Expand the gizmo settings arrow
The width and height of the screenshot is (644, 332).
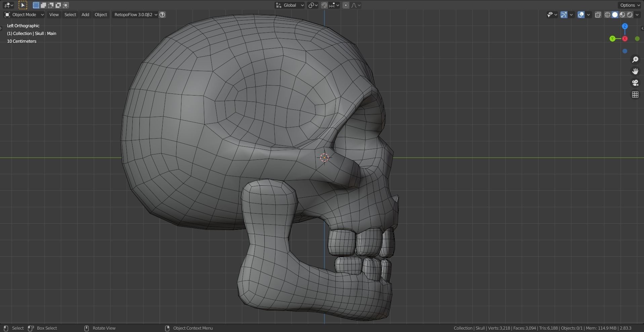571,14
